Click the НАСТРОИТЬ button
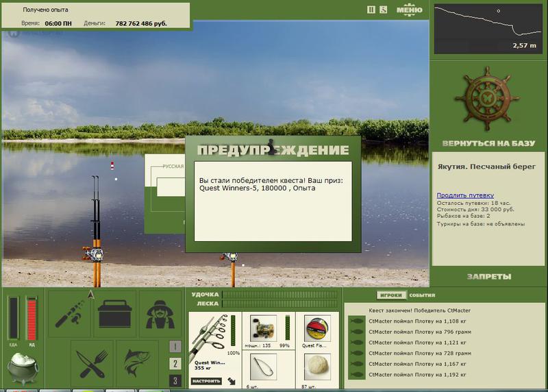Viewport: 548px width, 392px height. tap(206, 381)
